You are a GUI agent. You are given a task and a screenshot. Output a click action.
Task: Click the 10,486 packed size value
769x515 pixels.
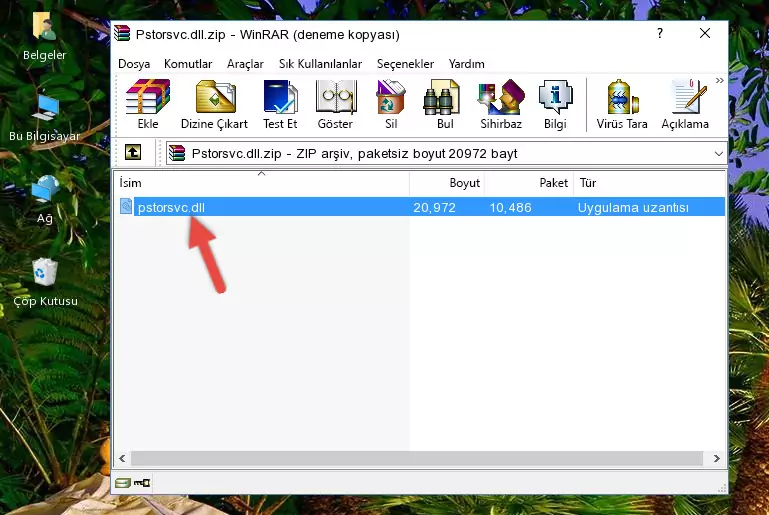pyautogui.click(x=511, y=207)
